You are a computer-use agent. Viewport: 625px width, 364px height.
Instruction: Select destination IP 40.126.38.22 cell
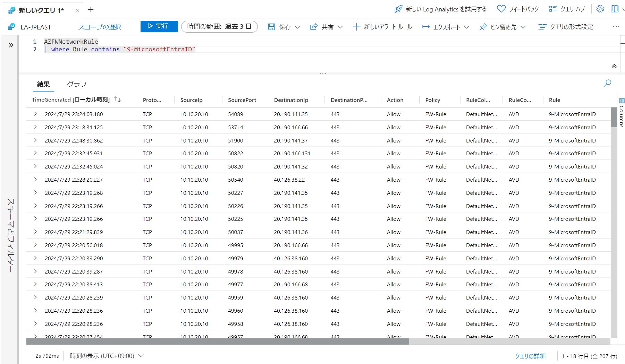(289, 180)
